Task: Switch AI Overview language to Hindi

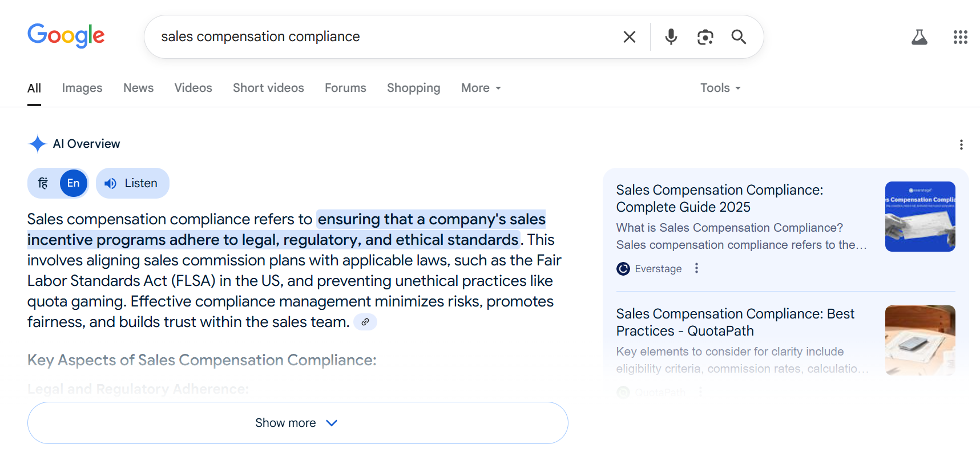Action: coord(43,183)
